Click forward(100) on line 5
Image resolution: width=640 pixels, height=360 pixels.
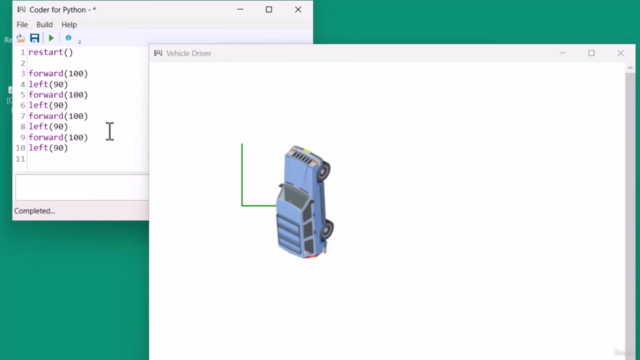58,95
